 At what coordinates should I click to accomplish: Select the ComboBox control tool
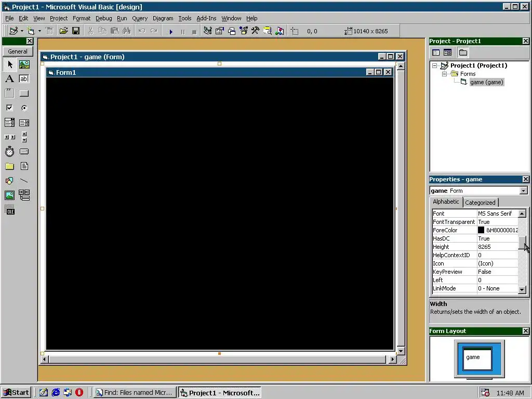10,123
